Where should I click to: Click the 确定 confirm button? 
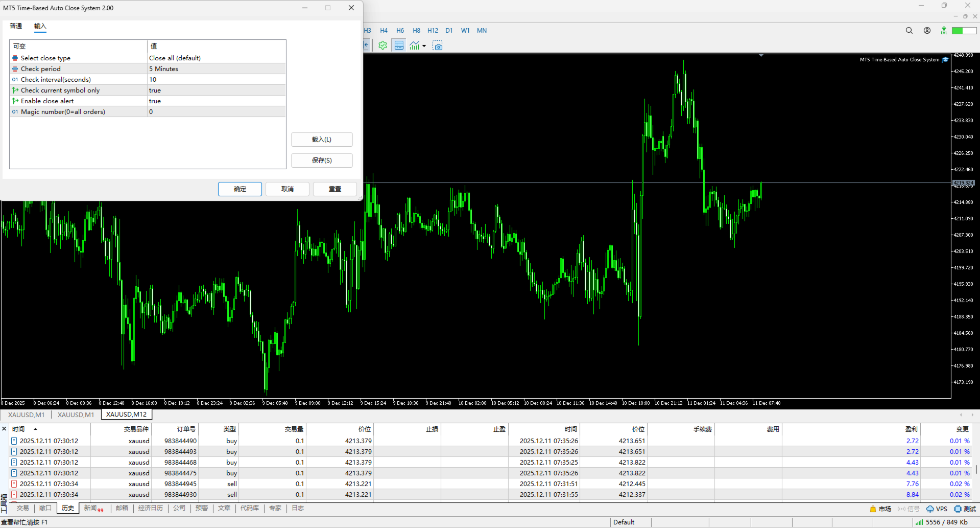[x=240, y=189]
